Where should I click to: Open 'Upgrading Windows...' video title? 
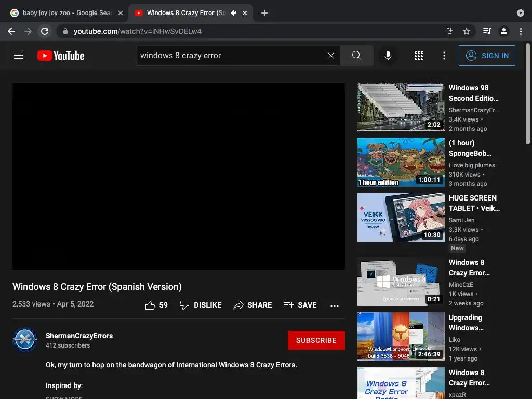[x=466, y=323]
